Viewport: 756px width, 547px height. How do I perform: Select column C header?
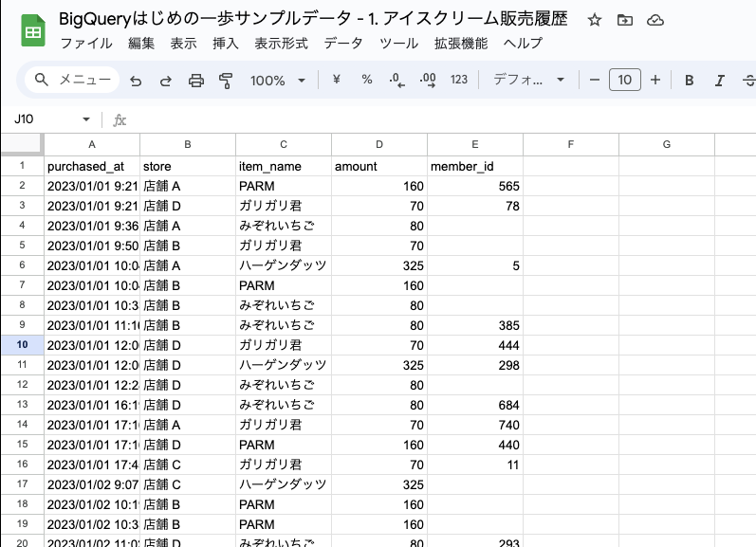284,145
